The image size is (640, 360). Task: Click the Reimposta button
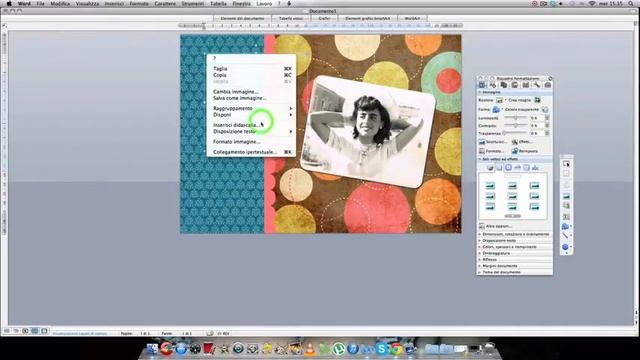[x=525, y=151]
